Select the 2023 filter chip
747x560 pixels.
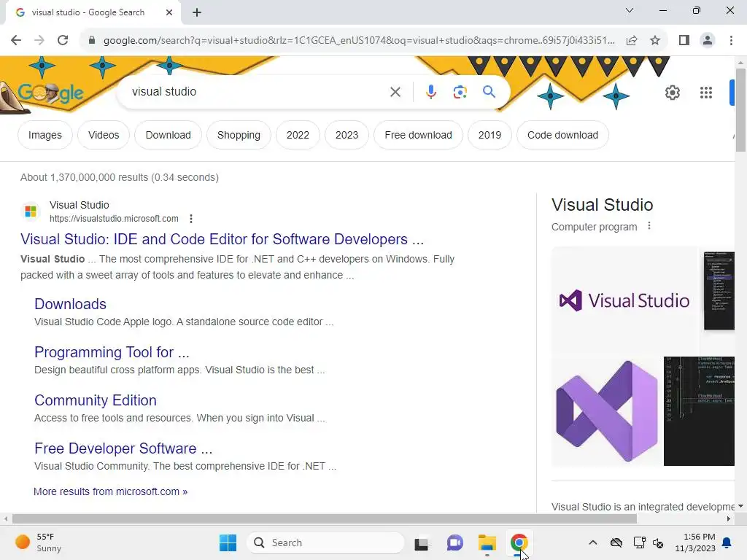pos(347,135)
